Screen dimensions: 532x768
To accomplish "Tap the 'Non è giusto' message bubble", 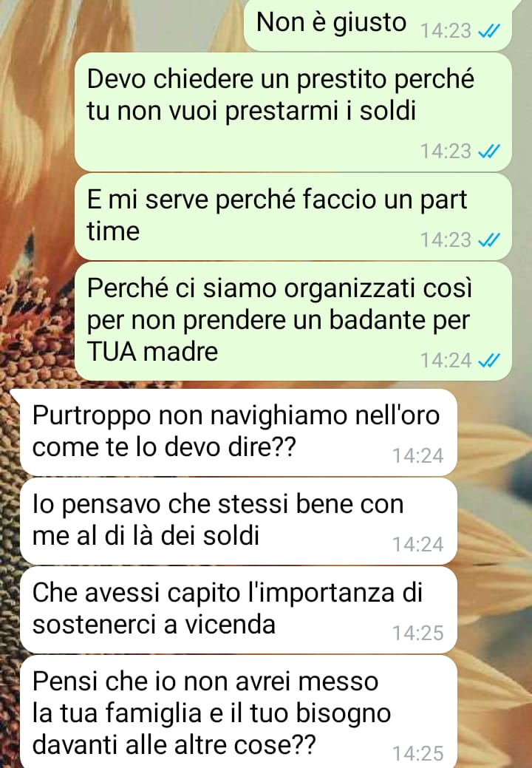I will click(x=378, y=24).
